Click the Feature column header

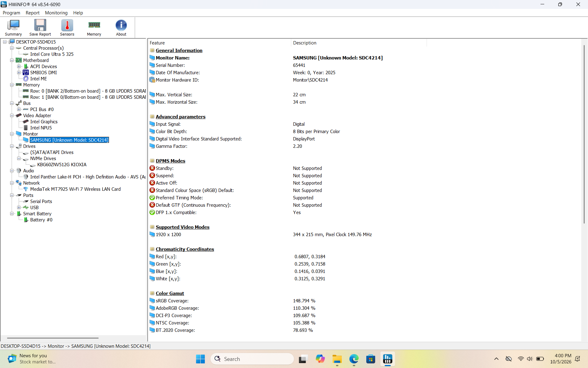pos(219,43)
